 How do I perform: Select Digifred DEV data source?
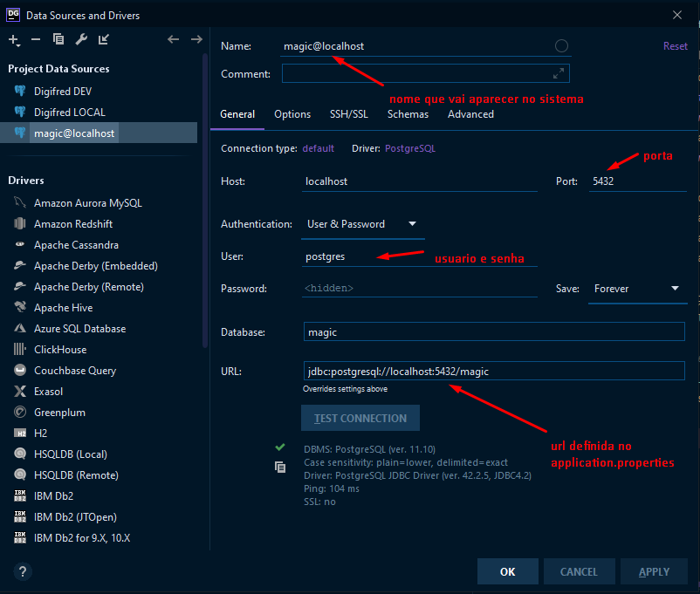pyautogui.click(x=99, y=92)
